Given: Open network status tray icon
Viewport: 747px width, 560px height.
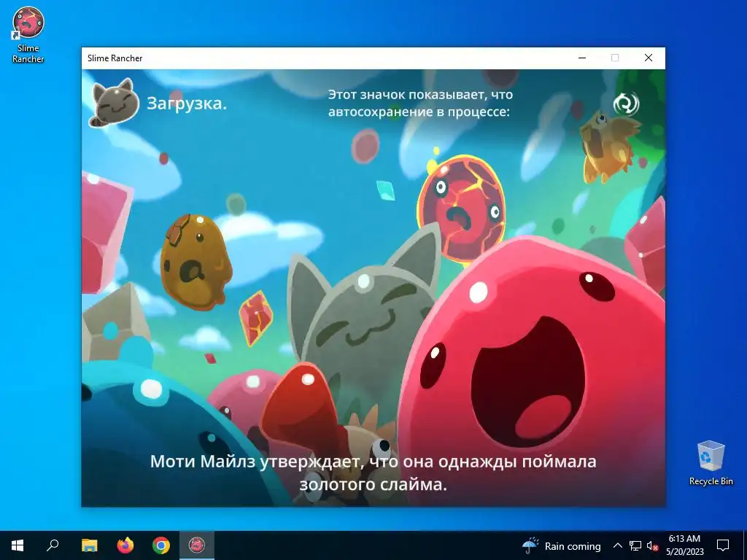Looking at the screenshot, I should (635, 545).
